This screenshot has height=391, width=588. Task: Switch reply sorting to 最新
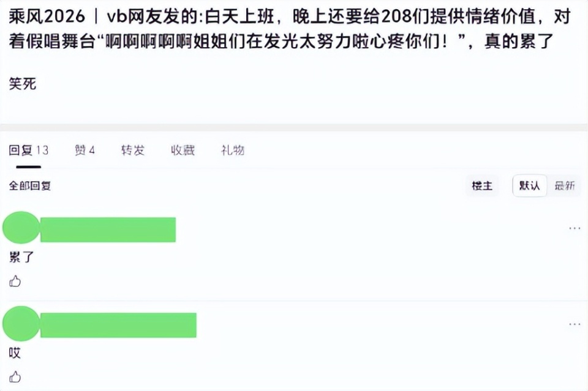[x=565, y=186]
